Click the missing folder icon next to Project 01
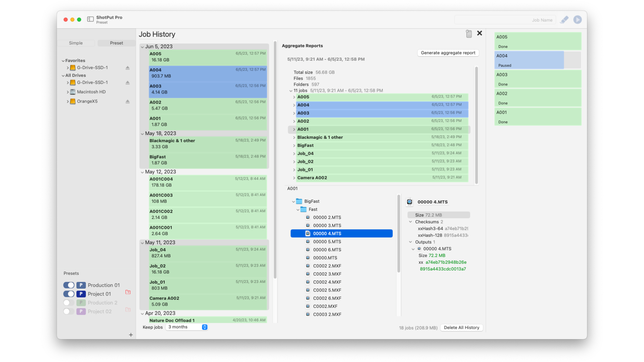Viewport: 644px width, 362px height. [x=128, y=292]
